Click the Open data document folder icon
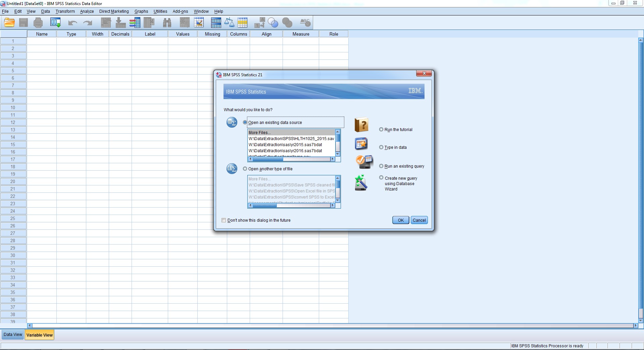Image resolution: width=644 pixels, height=350 pixels. click(x=9, y=23)
